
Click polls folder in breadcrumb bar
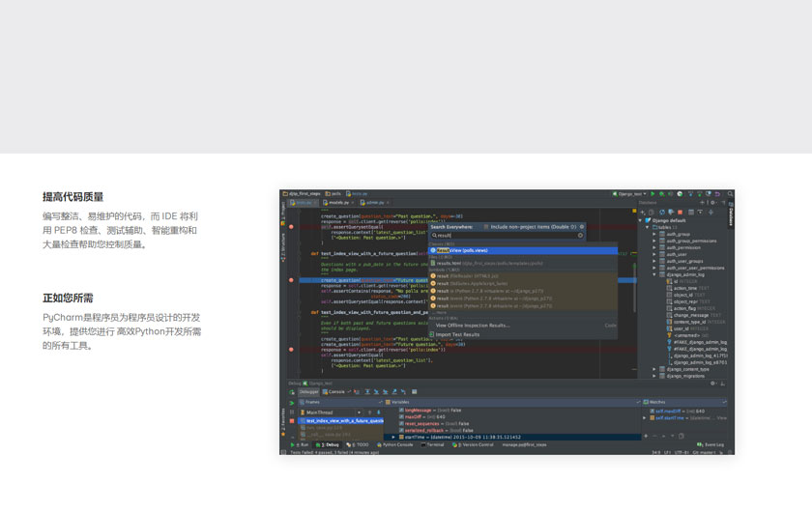[x=333, y=193]
